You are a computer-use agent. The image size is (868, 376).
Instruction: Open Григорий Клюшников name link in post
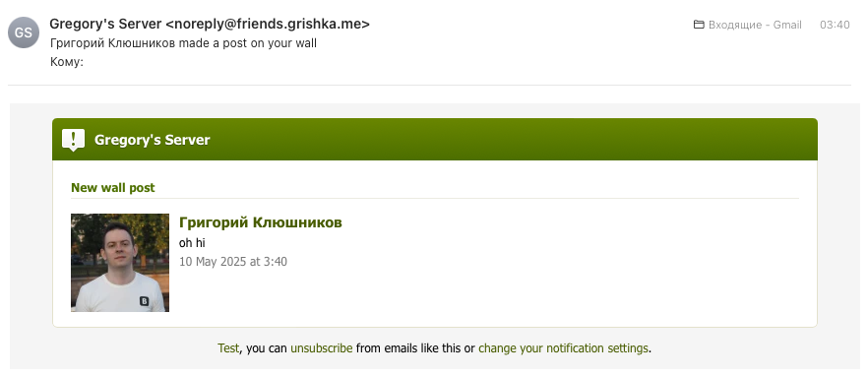coord(261,222)
